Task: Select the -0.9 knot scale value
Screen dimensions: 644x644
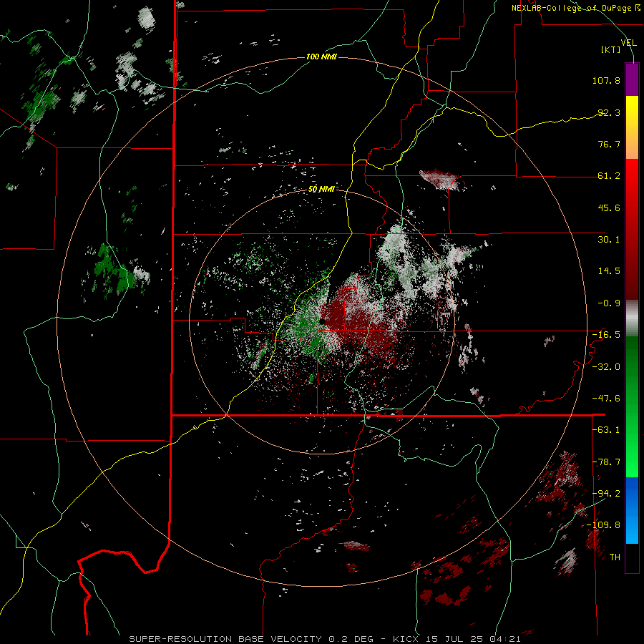Action: (x=609, y=303)
